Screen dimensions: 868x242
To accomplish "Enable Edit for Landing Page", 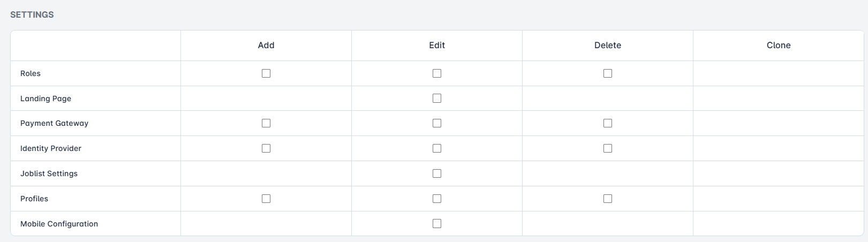I will tap(437, 99).
